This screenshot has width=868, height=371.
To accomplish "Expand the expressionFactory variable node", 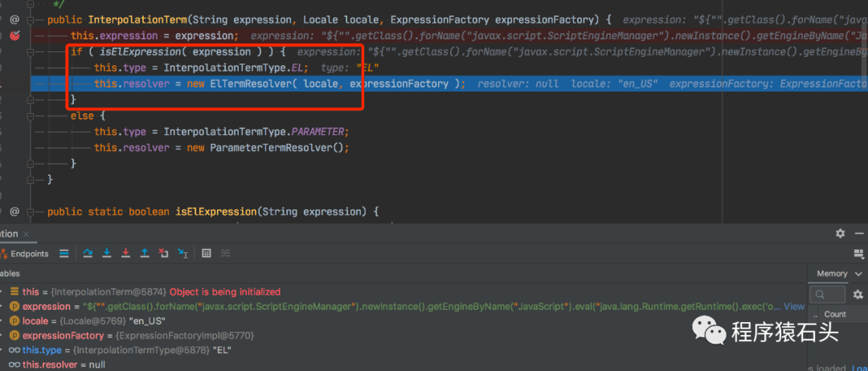I will pos(2,336).
